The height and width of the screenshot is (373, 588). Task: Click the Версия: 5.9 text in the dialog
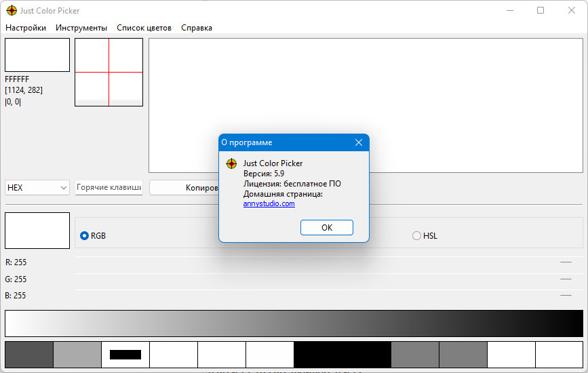click(264, 174)
